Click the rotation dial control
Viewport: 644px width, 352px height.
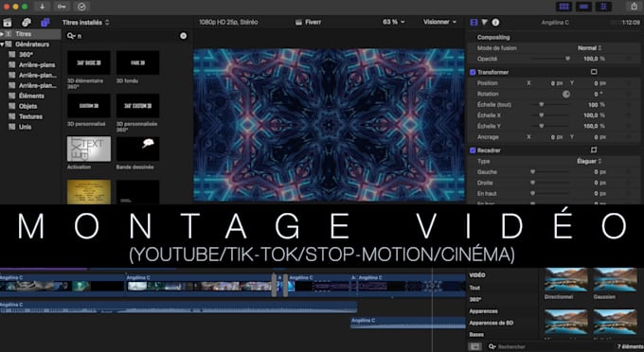[x=566, y=94]
